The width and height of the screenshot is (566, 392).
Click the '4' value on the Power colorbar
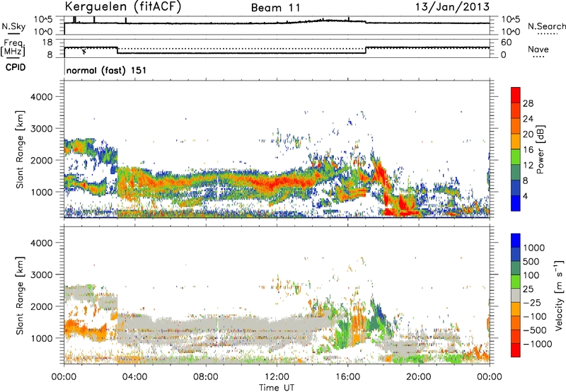tap(526, 197)
